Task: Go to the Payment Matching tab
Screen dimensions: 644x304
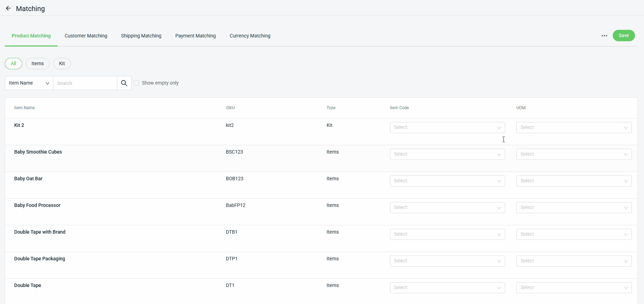Action: click(195, 36)
